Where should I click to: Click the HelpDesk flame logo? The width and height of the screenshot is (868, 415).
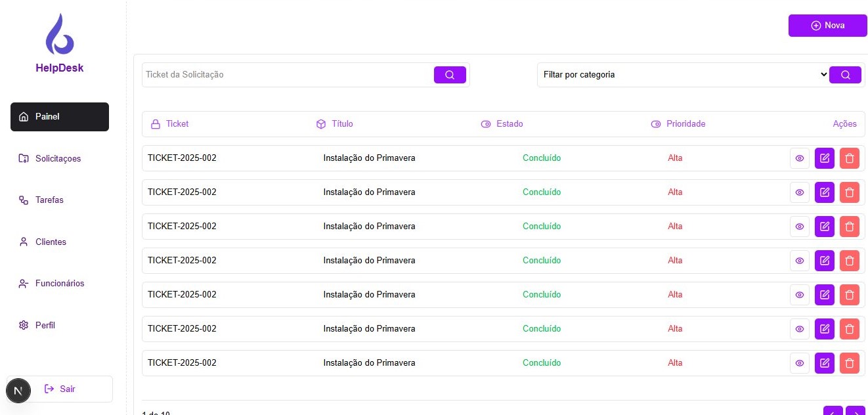coord(60,34)
